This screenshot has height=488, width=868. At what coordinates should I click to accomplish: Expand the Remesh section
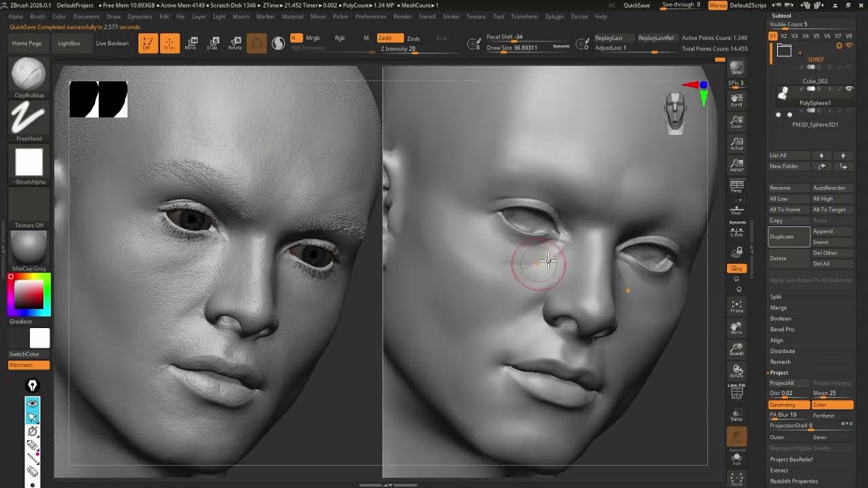click(781, 362)
